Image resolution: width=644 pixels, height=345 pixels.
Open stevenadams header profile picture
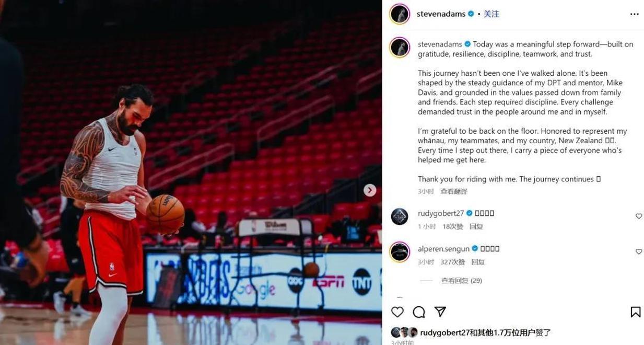[400, 14]
